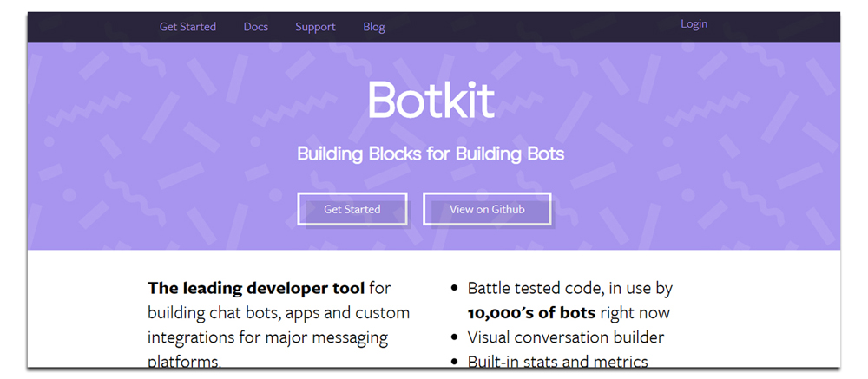Image resolution: width=868 pixels, height=379 pixels.
Task: Open the Docs navigation link
Action: [x=256, y=27]
